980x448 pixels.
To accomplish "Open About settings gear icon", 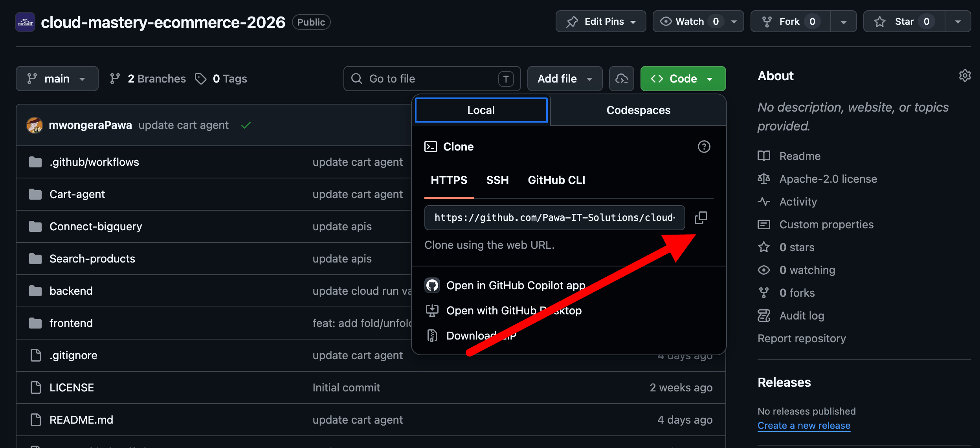I will [x=965, y=75].
